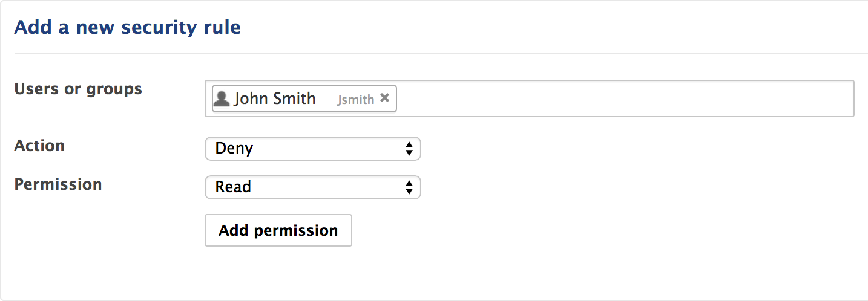Click the Add permission button
Viewport: 868px width, 301px height.
[x=278, y=230]
